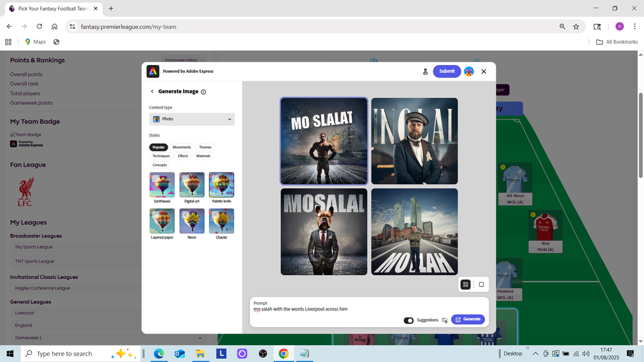Select the Movements styles tab

point(182,148)
